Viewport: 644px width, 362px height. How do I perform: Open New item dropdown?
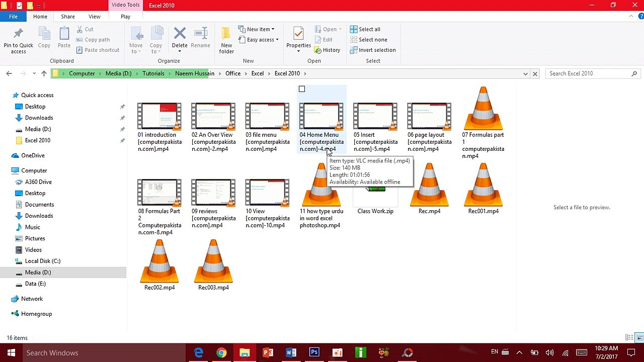click(257, 29)
